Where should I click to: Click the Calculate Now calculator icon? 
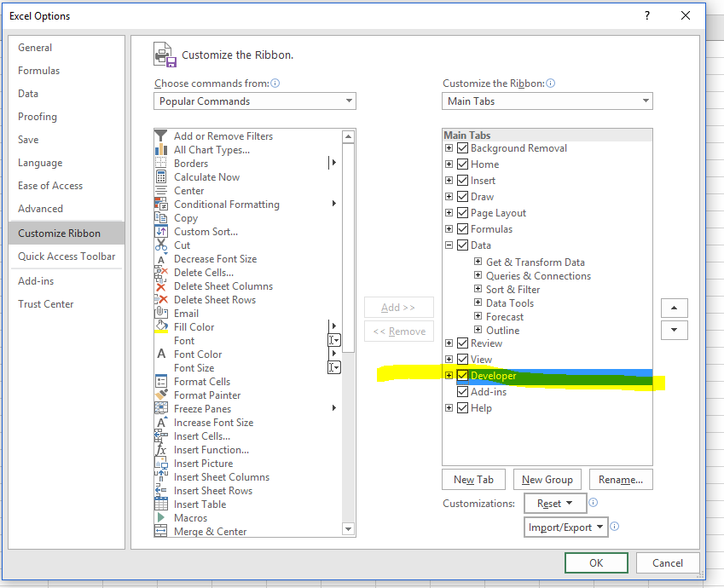point(160,176)
